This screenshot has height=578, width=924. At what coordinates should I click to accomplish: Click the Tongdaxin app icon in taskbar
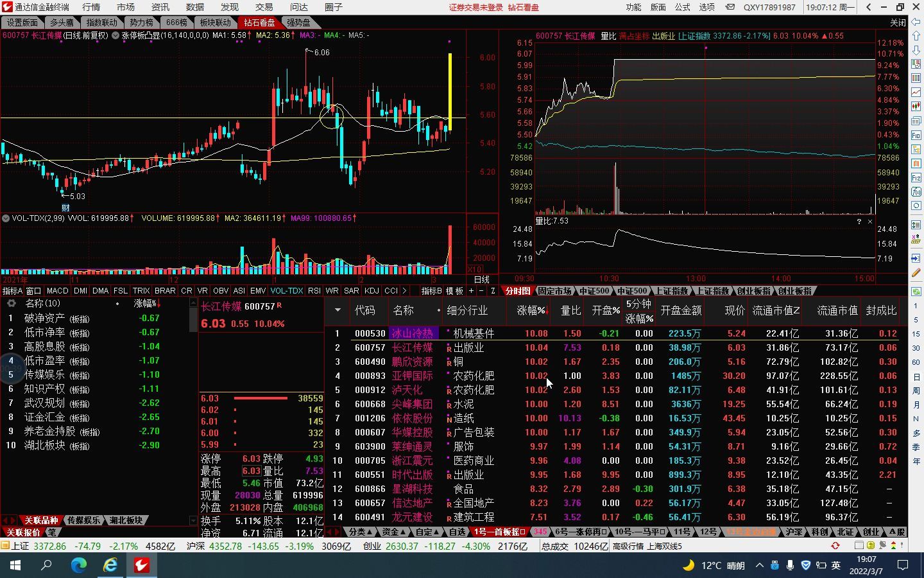(142, 565)
